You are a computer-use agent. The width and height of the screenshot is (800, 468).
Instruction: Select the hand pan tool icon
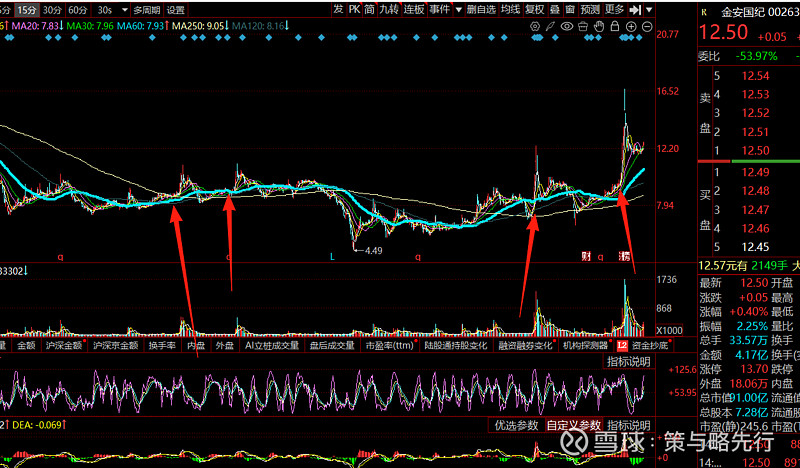pos(599,27)
